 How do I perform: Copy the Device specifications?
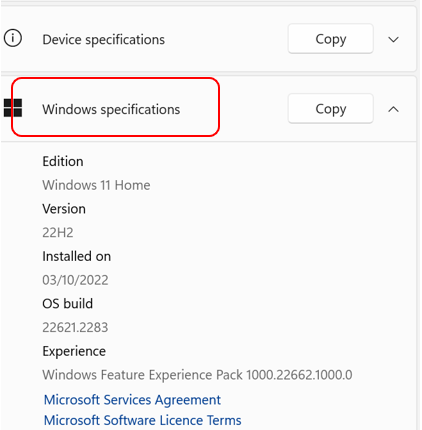[330, 39]
